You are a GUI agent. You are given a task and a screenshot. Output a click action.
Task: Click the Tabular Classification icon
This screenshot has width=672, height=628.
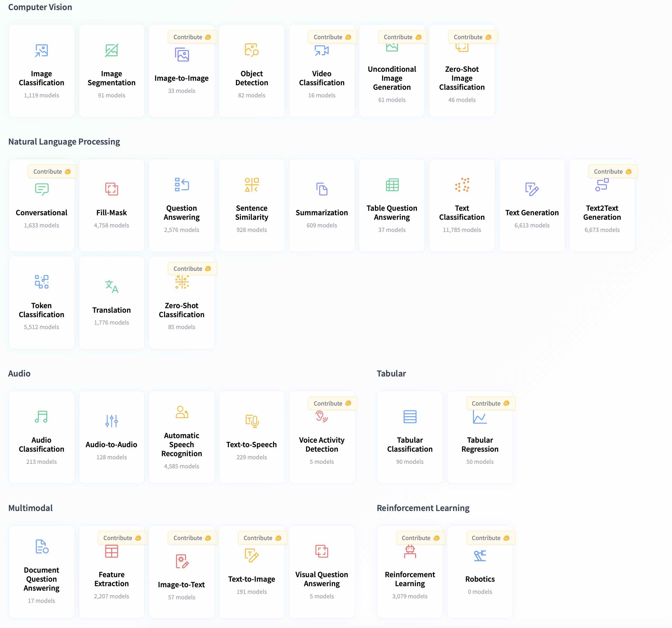pyautogui.click(x=410, y=416)
